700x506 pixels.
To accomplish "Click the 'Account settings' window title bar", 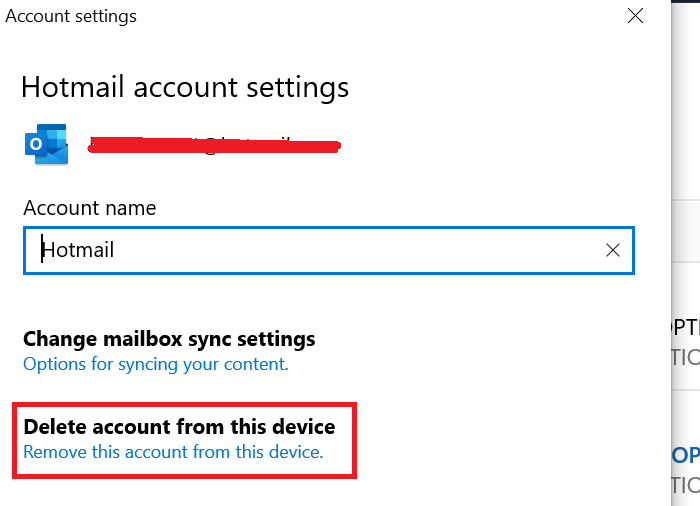I will pyautogui.click(x=300, y=16).
